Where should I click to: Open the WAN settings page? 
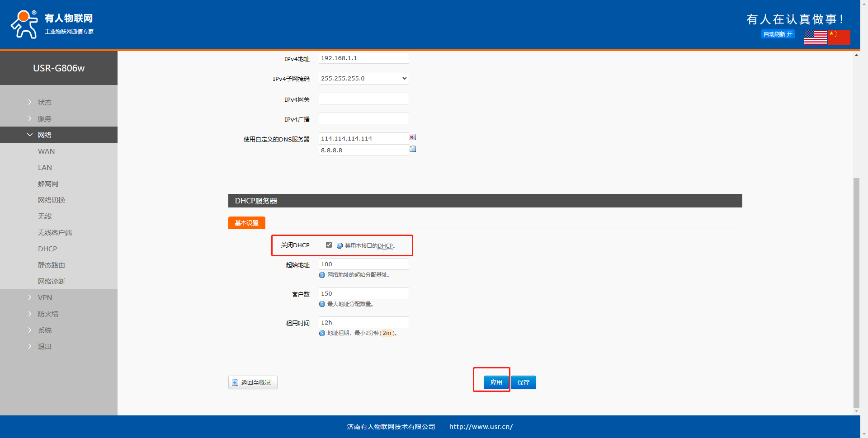[46, 151]
